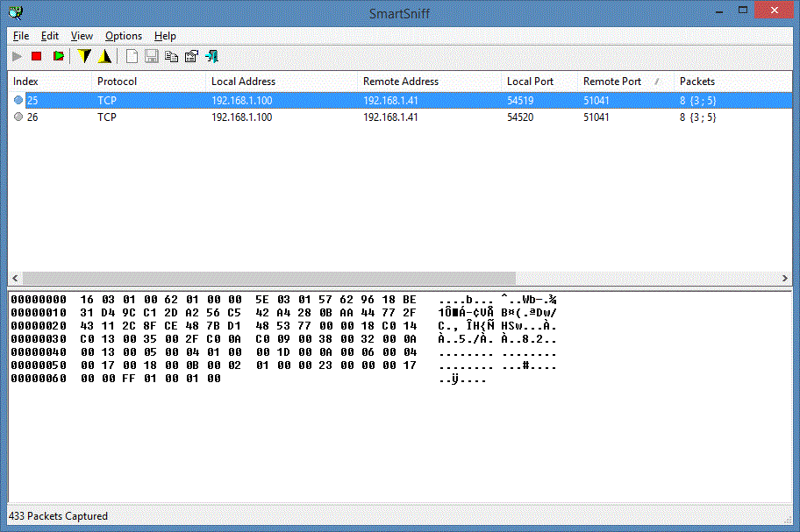Click the floppy disk save icon
The height and width of the screenshot is (532, 800).
click(x=152, y=56)
